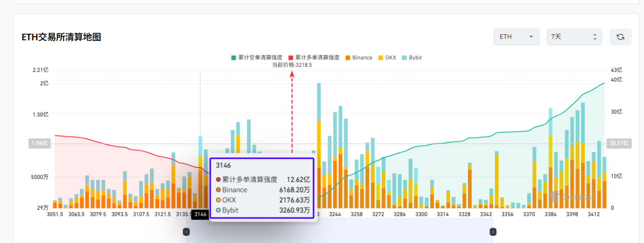Click the 当前价格:3218.5 price label
This screenshot has height=243, width=644.
tap(292, 65)
